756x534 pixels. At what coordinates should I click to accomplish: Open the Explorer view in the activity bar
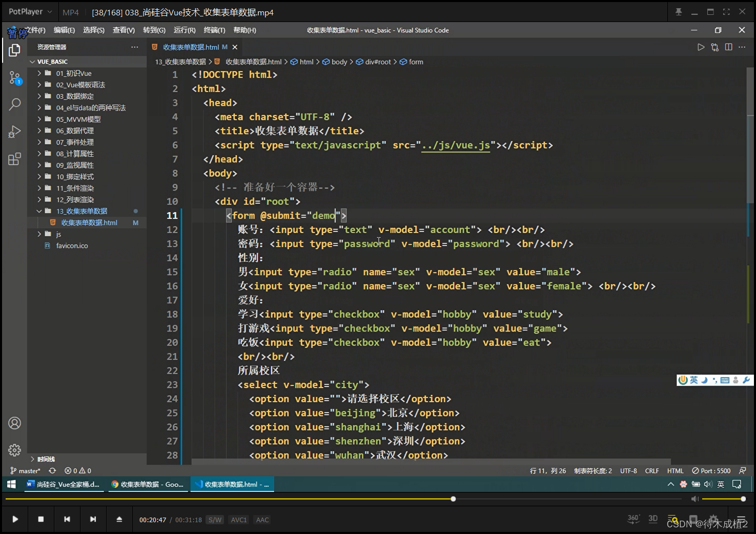coord(14,50)
